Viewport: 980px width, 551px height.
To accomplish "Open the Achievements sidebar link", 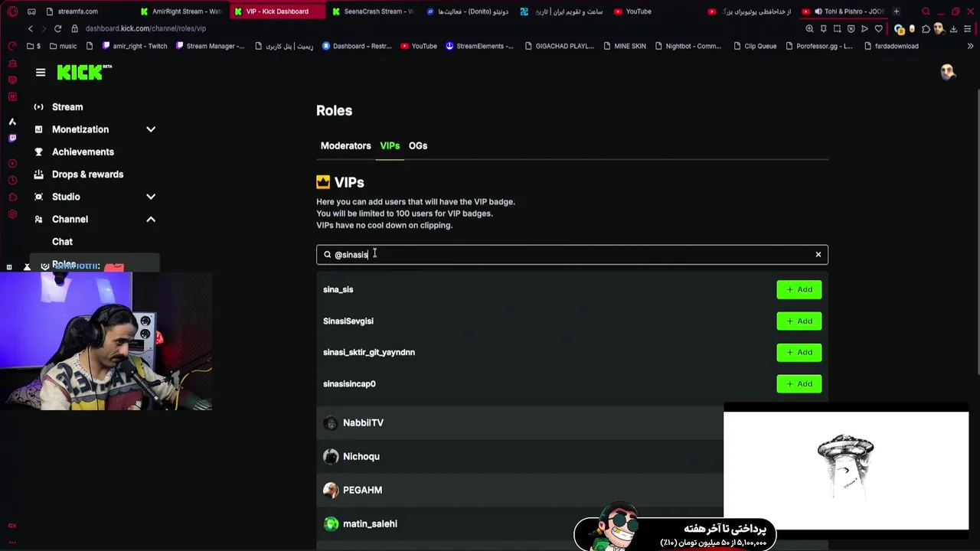I will tap(83, 152).
